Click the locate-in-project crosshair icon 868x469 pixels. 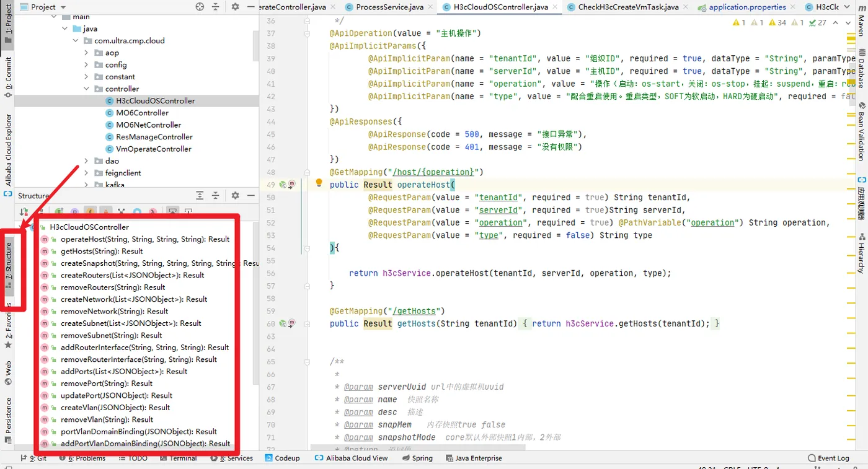coord(200,7)
